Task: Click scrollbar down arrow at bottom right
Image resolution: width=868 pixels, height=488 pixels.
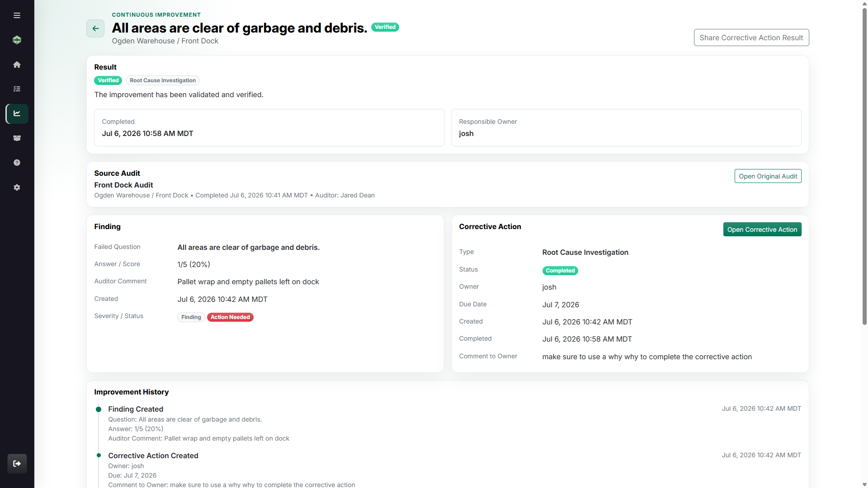Action: coord(864,484)
